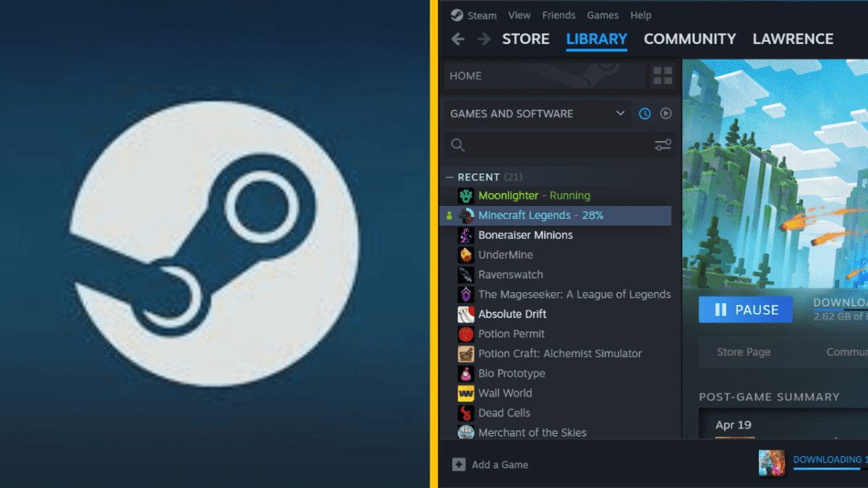Toggle show ready-to-play games filter
868x488 pixels.
click(x=666, y=114)
